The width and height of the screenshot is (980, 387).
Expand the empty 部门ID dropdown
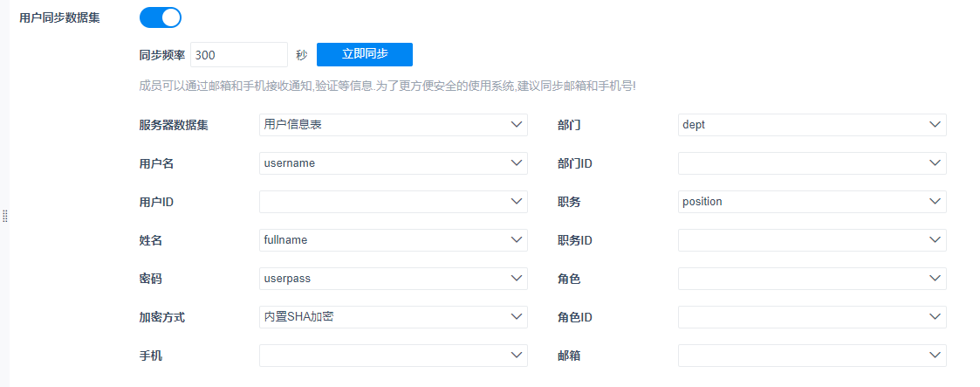(x=812, y=163)
